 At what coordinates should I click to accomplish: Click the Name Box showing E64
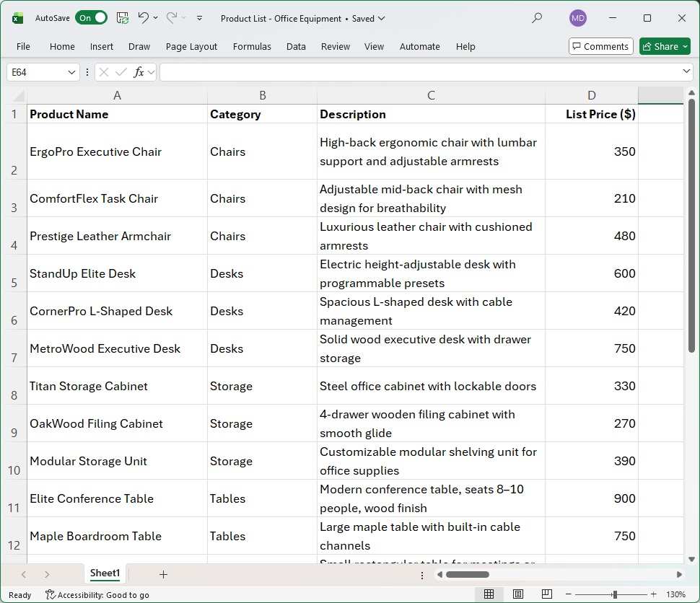38,72
